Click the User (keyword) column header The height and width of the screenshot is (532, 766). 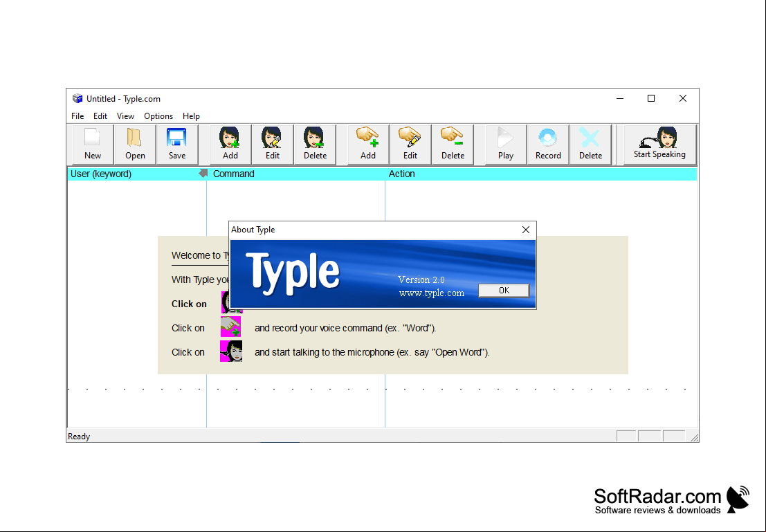point(137,174)
